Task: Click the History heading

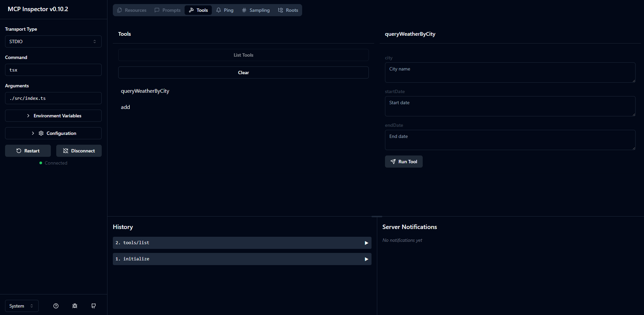Action: pyautogui.click(x=123, y=227)
